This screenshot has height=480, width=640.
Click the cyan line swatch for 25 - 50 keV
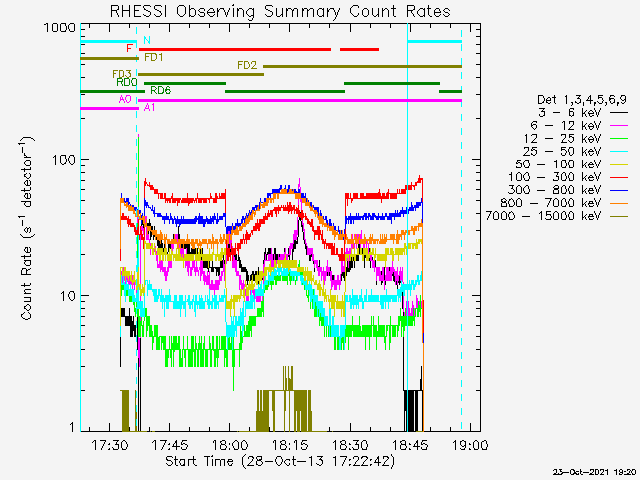[619, 151]
